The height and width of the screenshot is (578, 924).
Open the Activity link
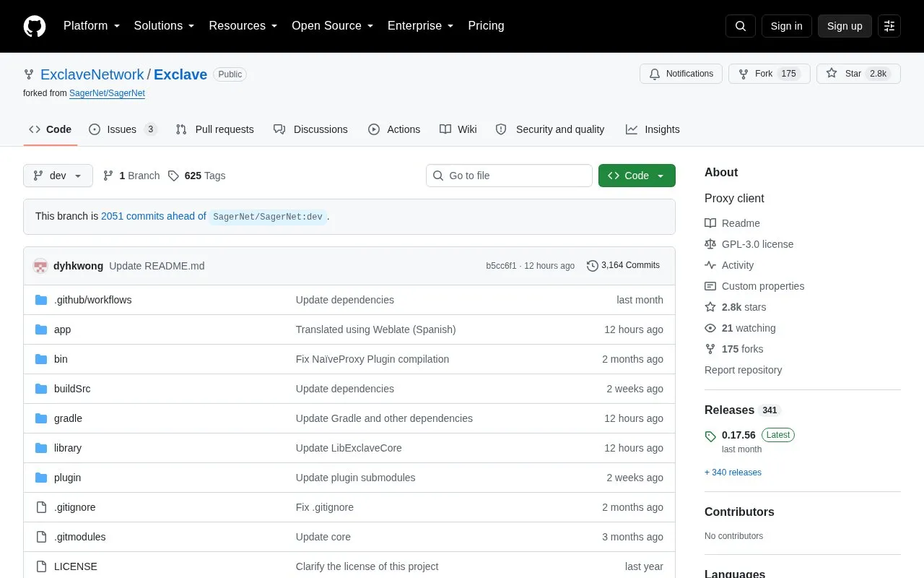[729, 265]
